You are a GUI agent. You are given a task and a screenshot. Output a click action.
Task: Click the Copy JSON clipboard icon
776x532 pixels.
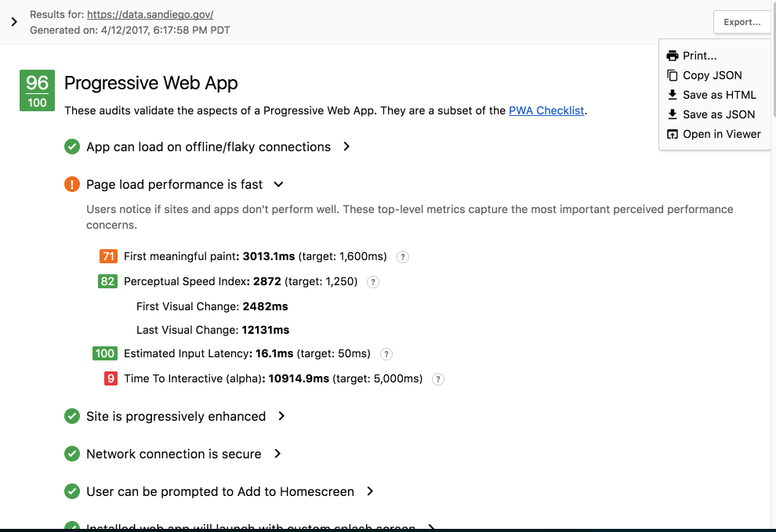click(x=672, y=75)
